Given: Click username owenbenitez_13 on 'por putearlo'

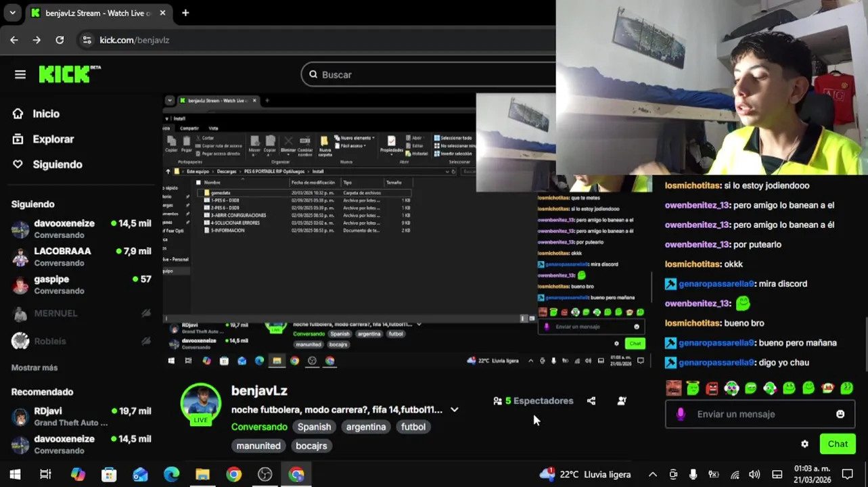Looking at the screenshot, I should pos(697,245).
